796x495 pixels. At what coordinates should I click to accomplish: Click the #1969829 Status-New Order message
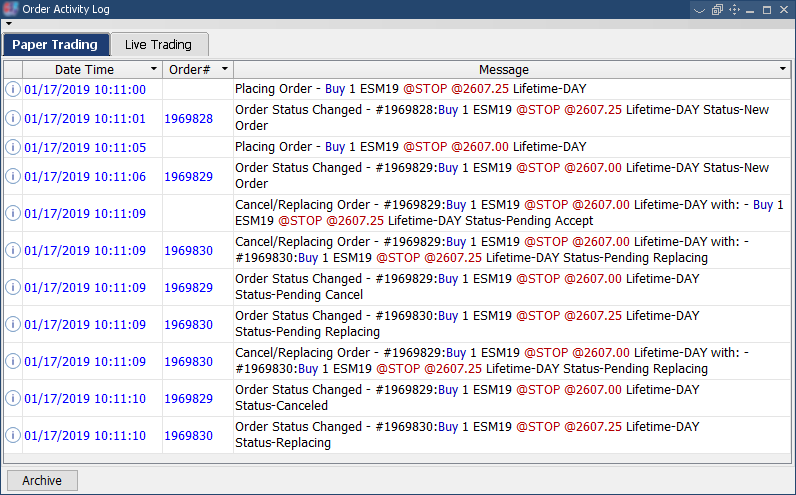[x=502, y=176]
